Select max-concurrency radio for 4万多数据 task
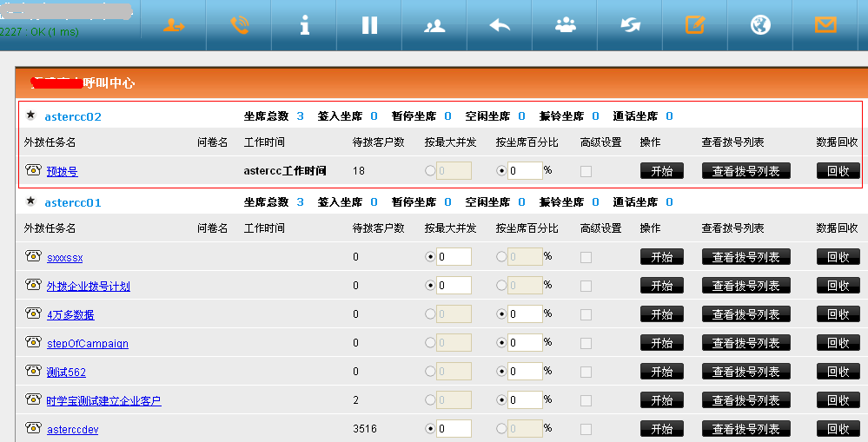Viewport: 868px width, 442px height. tap(430, 314)
